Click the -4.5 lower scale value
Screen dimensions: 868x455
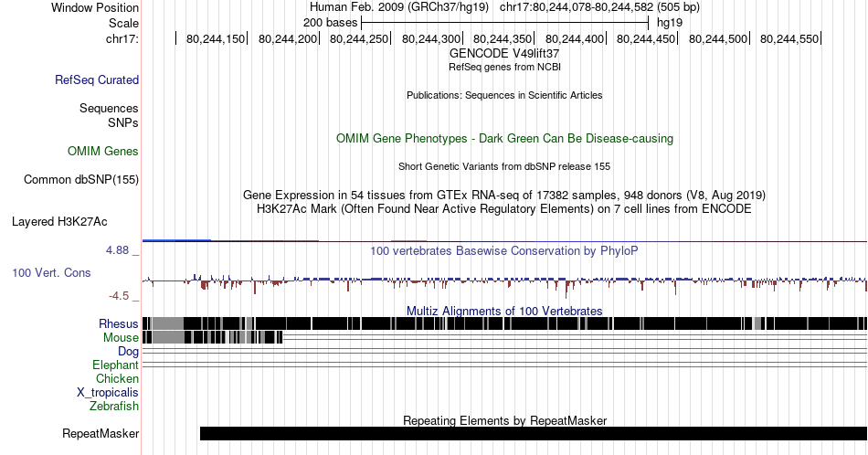tap(119, 296)
